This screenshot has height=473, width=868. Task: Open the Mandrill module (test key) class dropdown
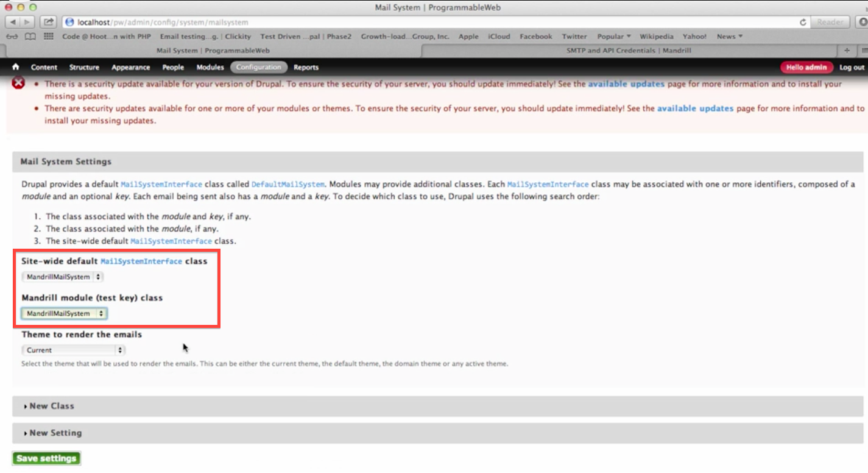click(x=65, y=313)
